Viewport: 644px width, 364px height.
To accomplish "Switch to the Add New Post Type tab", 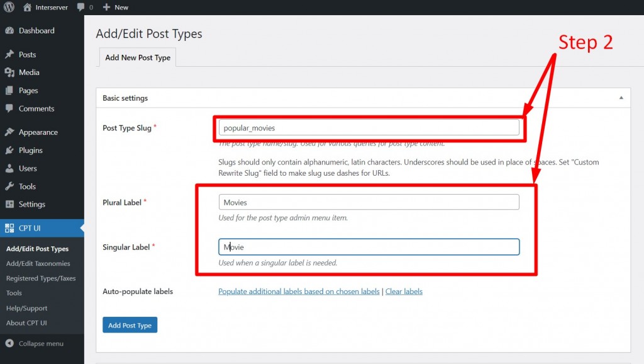I will 138,57.
